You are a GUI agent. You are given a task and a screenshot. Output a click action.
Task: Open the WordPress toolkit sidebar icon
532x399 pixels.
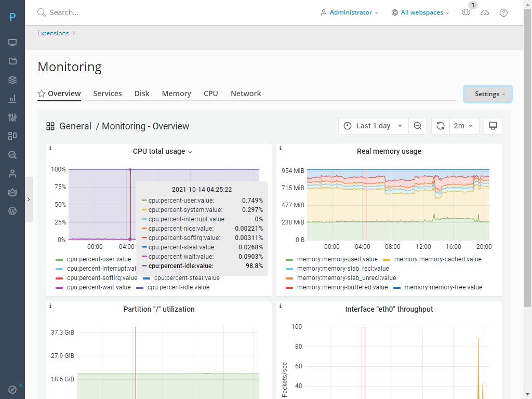(x=12, y=211)
